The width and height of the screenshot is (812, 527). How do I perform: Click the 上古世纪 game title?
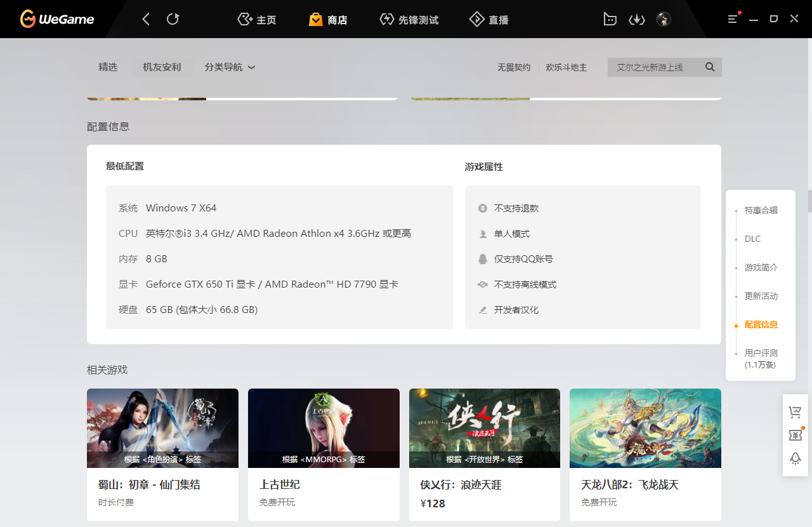click(x=280, y=485)
